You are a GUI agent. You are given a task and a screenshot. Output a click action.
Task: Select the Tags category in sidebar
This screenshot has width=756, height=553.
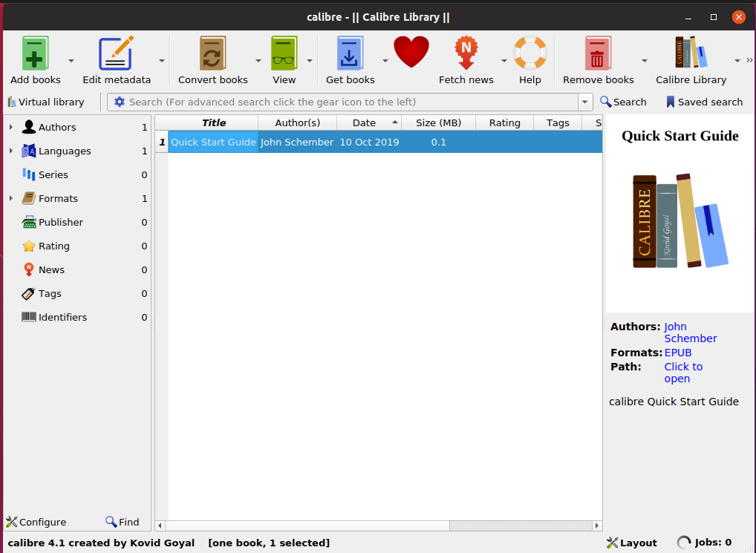[x=50, y=293]
